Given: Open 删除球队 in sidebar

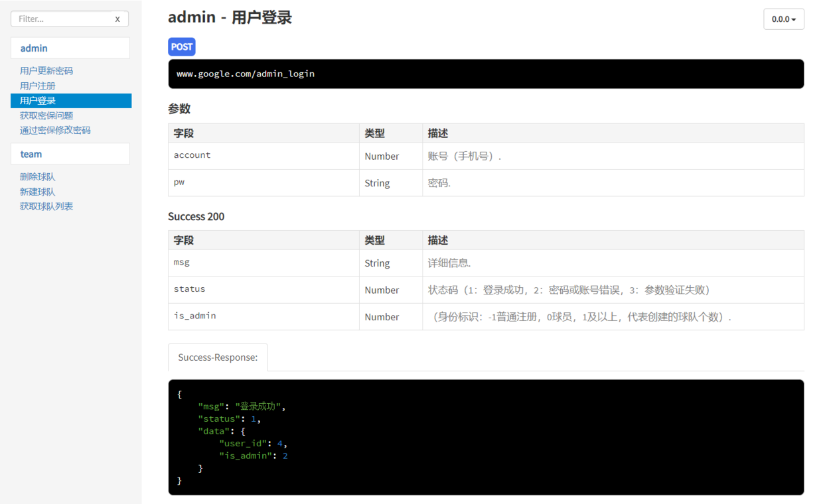Looking at the screenshot, I should click(x=38, y=177).
